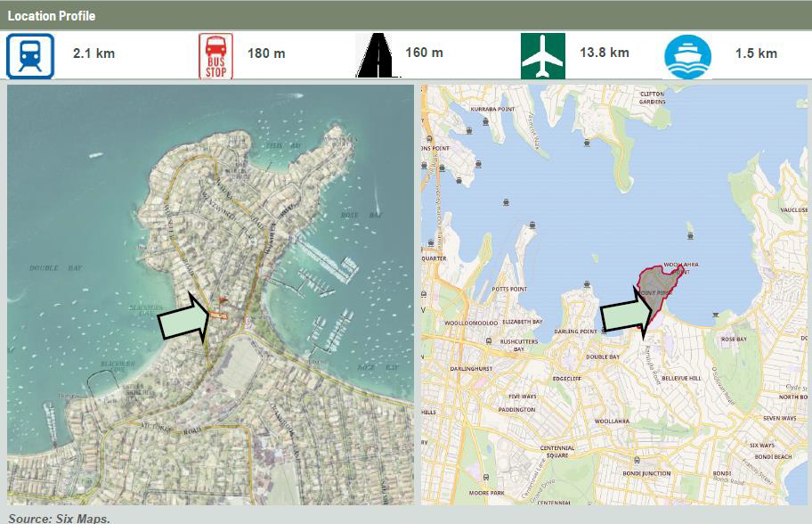Click the EDGECLIFF map label
Viewport: 812px width, 524px height.
coord(567,379)
